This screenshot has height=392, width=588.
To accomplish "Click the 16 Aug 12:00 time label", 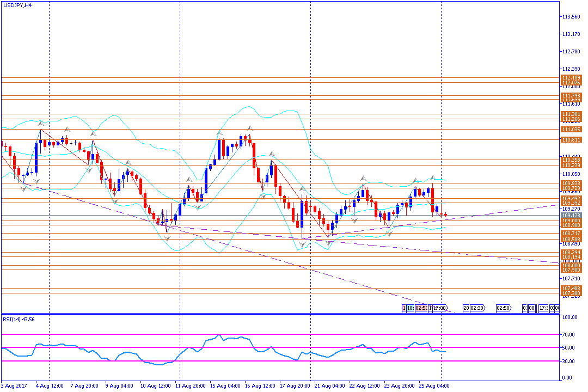I will pyautogui.click(x=260, y=386).
